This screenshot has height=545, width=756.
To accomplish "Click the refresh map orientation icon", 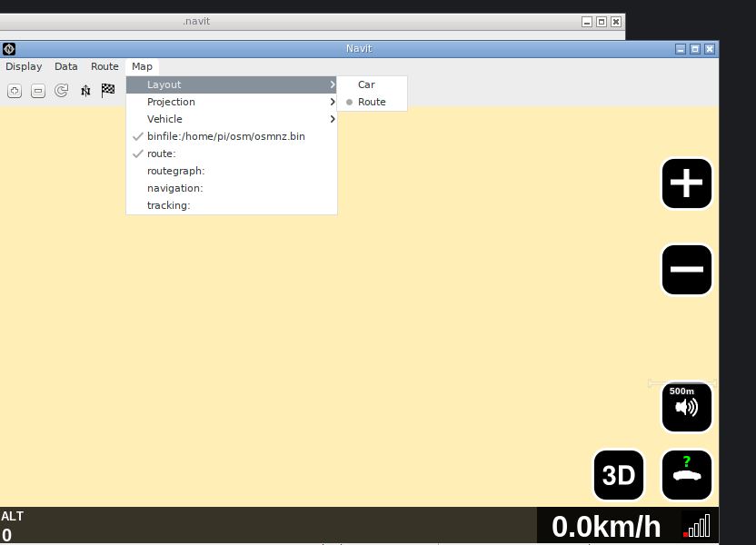I will pyautogui.click(x=61, y=90).
